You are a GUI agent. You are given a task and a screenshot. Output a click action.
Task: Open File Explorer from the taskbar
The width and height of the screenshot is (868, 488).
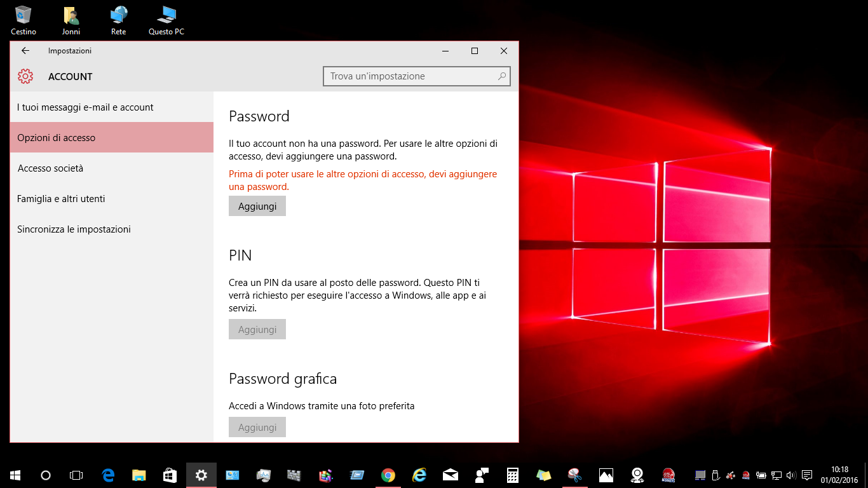[x=139, y=475]
